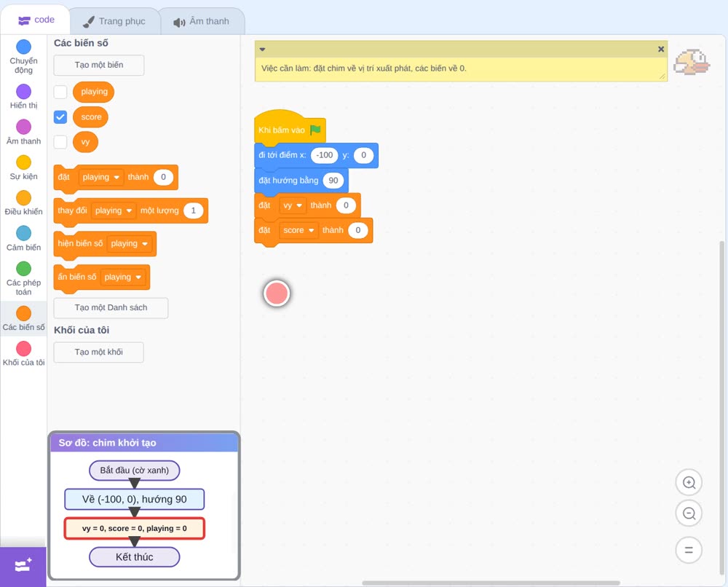
Task: Close the yellow comment note
Action: (661, 49)
